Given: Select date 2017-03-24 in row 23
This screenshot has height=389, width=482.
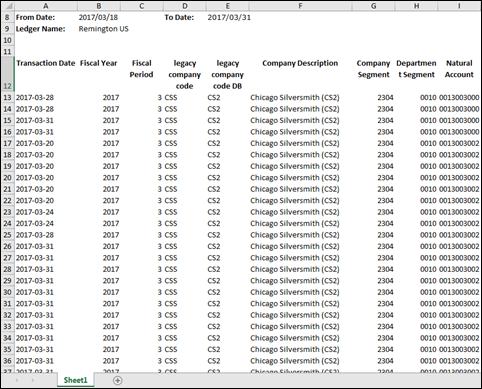Looking at the screenshot, I should click(46, 212).
